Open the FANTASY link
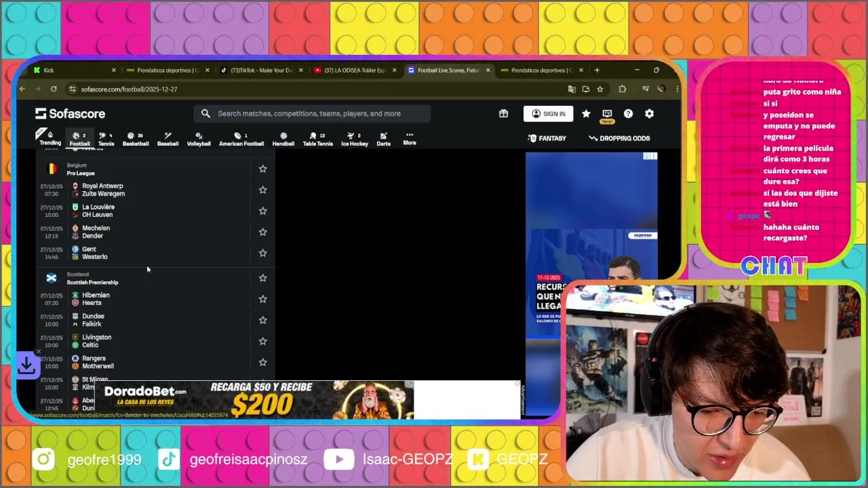 [547, 138]
